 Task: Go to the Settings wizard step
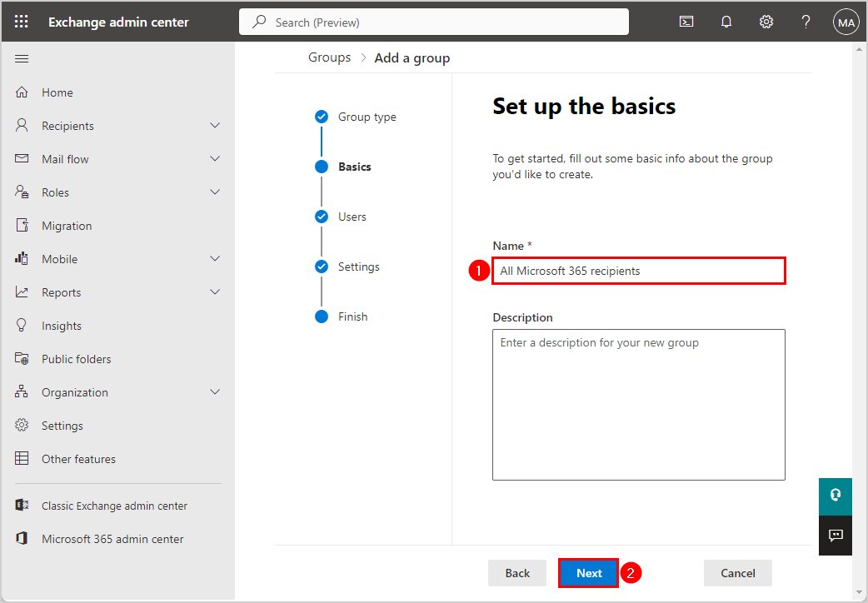pyautogui.click(x=359, y=267)
